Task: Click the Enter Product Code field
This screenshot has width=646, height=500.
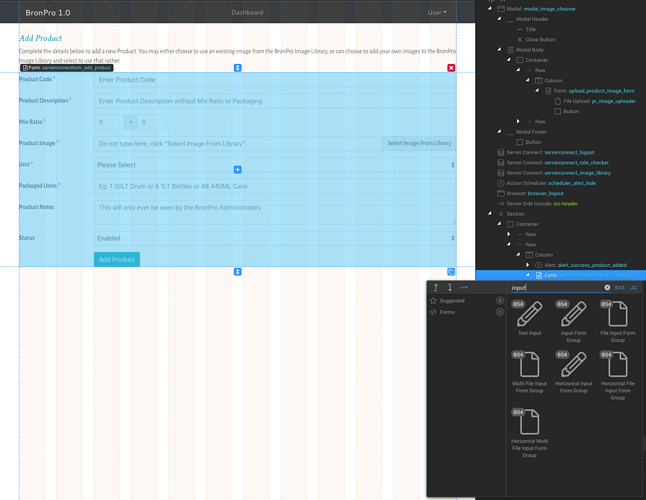Action: point(275,80)
